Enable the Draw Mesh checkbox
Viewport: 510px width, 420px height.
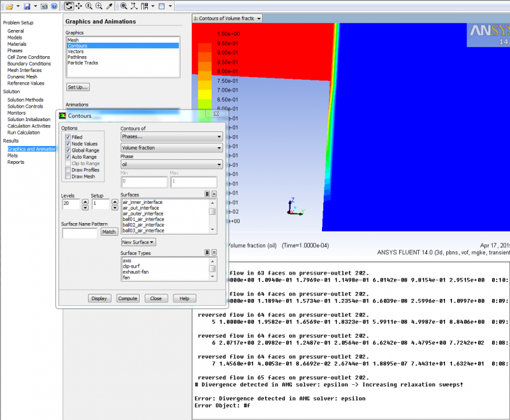pos(67,177)
